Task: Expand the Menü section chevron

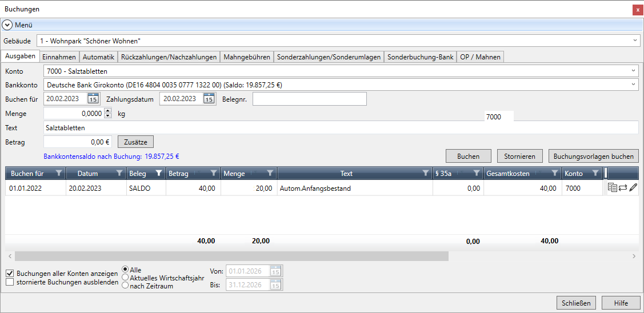Action: point(7,25)
